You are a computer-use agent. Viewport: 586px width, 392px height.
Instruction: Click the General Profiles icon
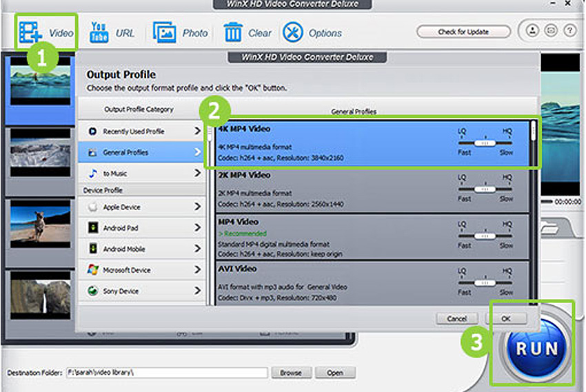[x=92, y=152]
